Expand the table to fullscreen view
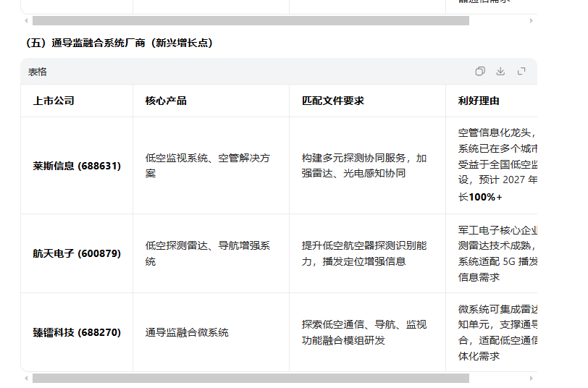This screenshot has height=388, width=588. (521, 71)
